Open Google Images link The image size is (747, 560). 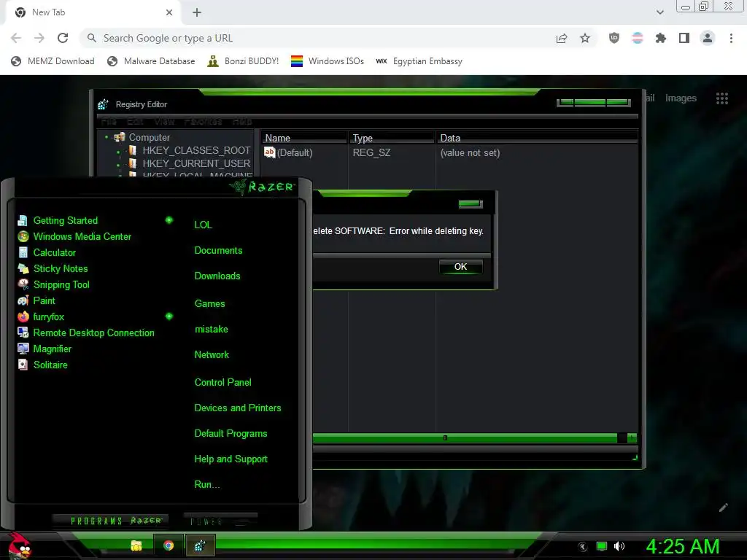click(681, 98)
